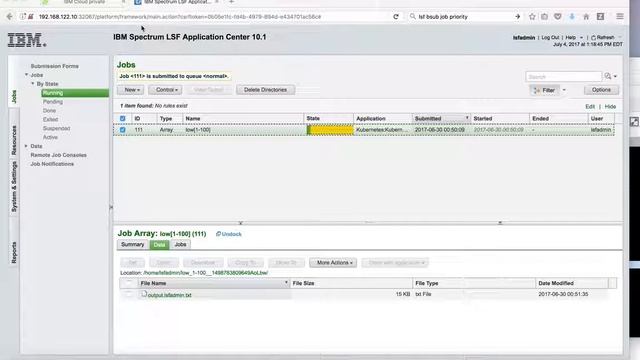Uncheck the checkbox for job 111
Image resolution: width=640 pixels, height=360 pixels.
[x=122, y=130]
